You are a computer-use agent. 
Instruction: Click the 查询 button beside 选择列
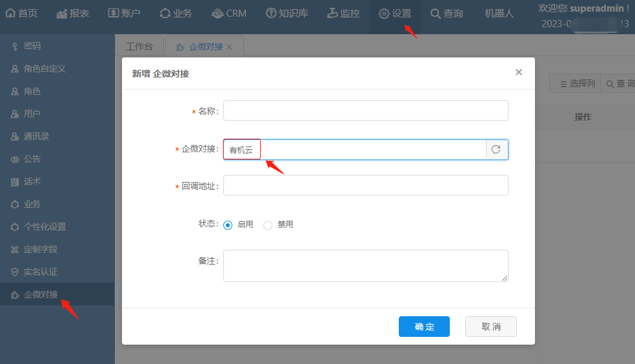618,83
